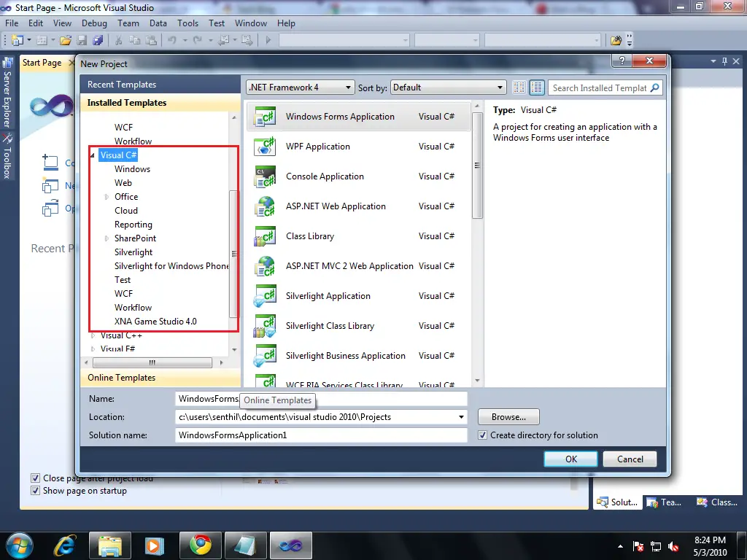Select the Web template category
The width and height of the screenshot is (747, 560).
point(123,183)
